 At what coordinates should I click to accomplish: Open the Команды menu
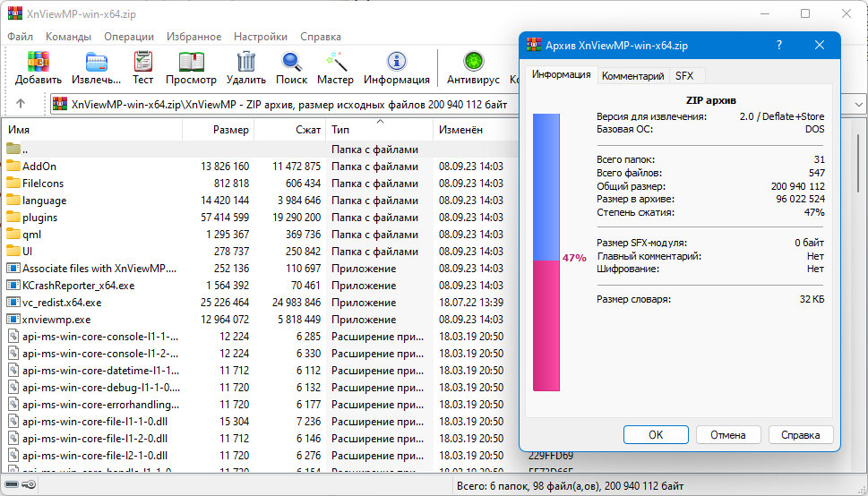tap(68, 37)
